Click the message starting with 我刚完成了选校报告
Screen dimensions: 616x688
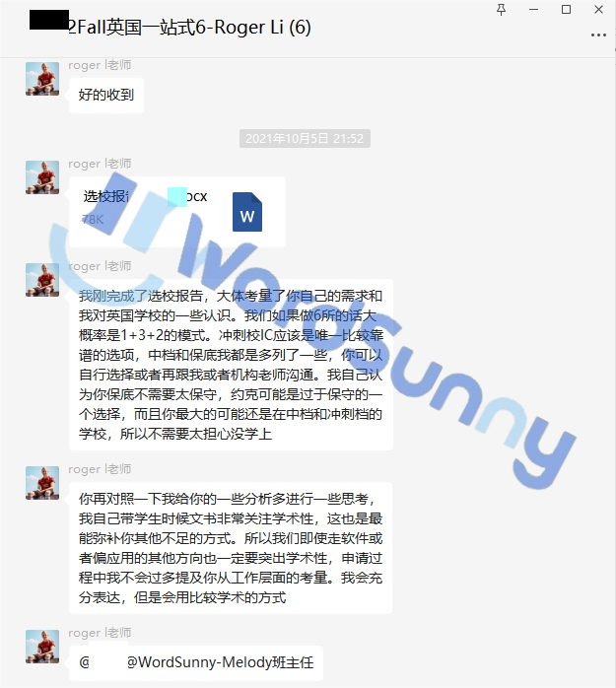[231, 365]
